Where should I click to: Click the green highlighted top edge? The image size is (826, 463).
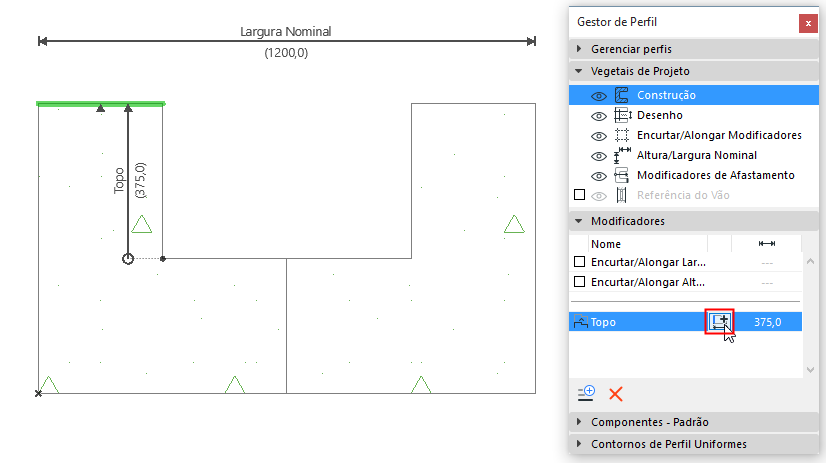click(x=101, y=104)
